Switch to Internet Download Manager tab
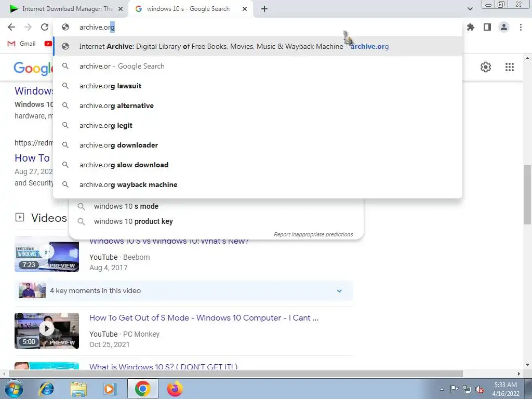 click(64, 9)
